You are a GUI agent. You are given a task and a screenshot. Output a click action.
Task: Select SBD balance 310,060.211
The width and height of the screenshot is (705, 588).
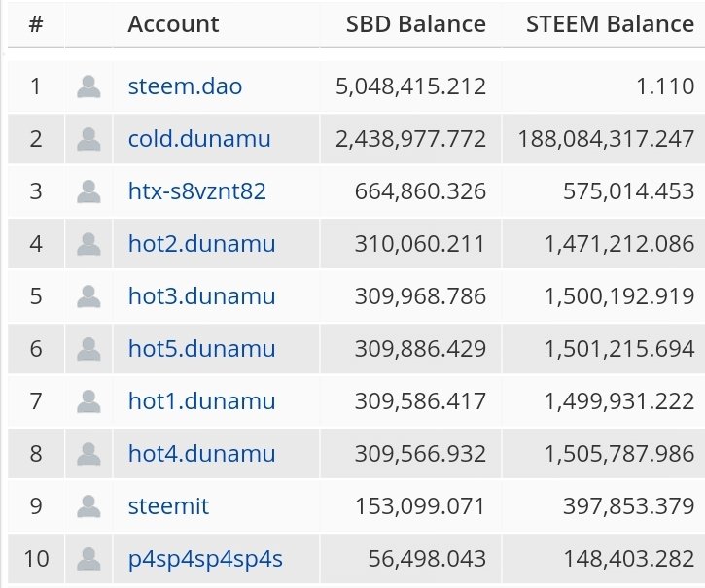pyautogui.click(x=420, y=244)
